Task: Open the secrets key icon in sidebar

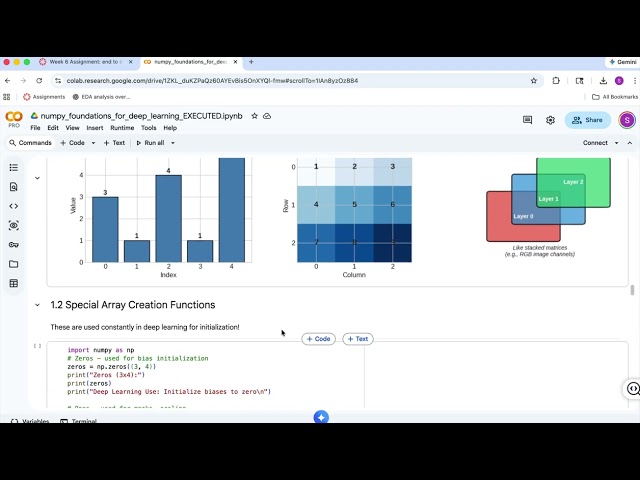Action: coord(13,244)
